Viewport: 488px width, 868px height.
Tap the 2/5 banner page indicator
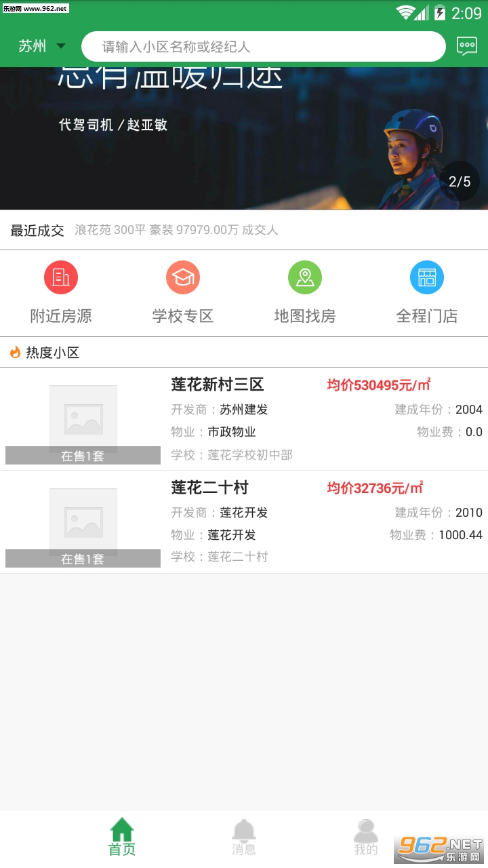coord(460,181)
